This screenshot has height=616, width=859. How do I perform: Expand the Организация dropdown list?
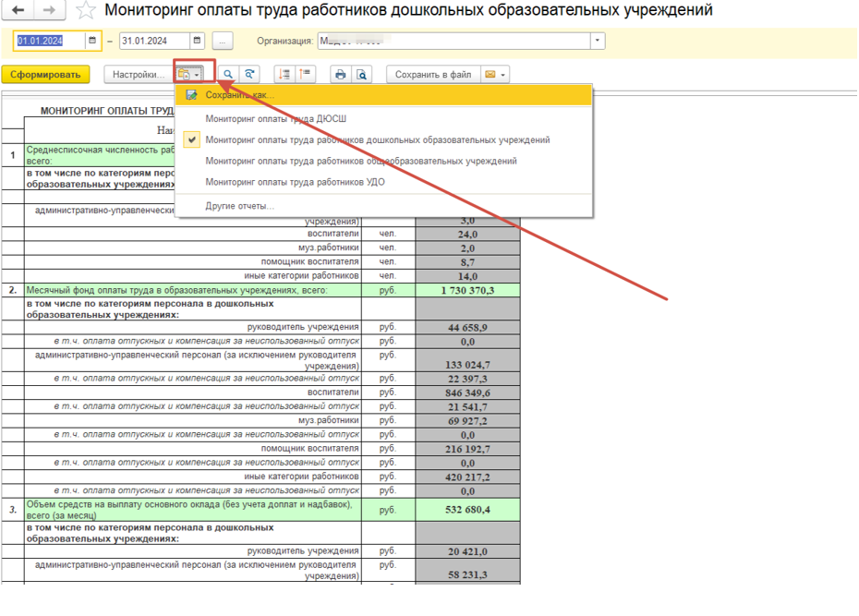(x=598, y=42)
